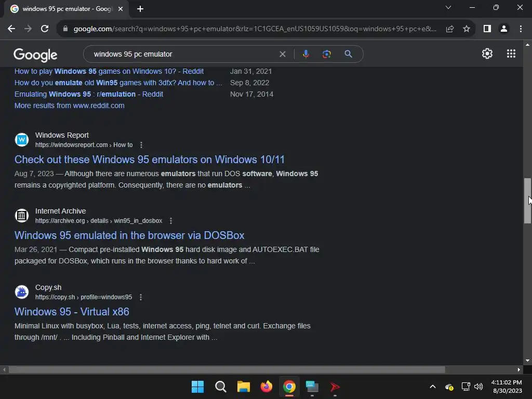This screenshot has width=532, height=399.
Task: Open the Copy.sh result's three-dot menu
Action: click(x=140, y=297)
